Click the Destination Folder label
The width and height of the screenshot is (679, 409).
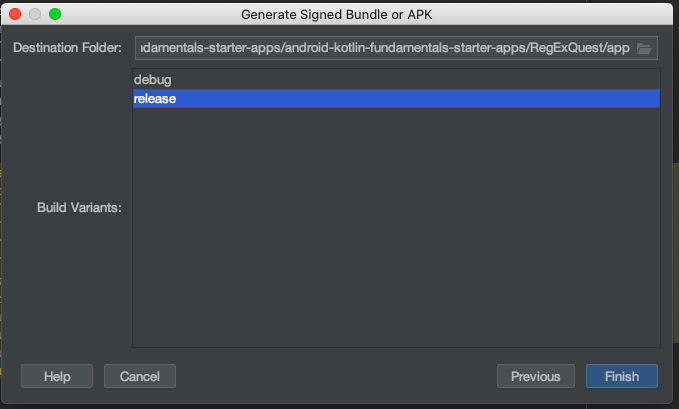point(67,48)
